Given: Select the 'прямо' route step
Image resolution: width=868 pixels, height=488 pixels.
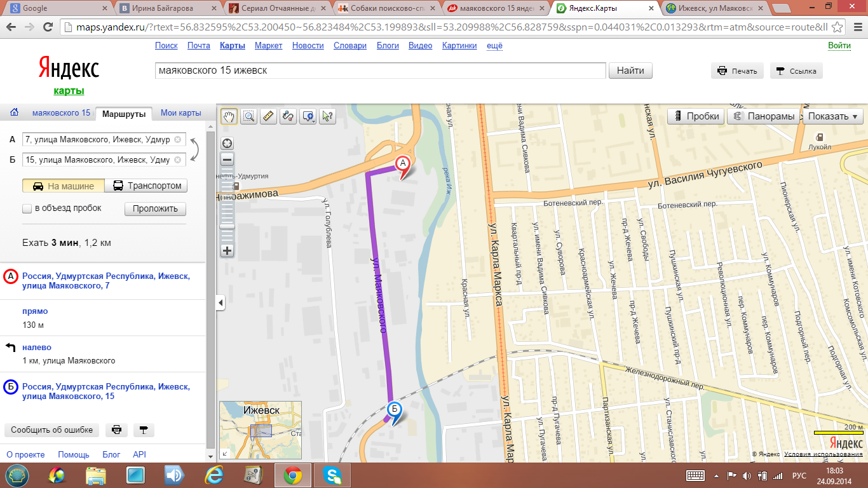Looking at the screenshot, I should 35,311.
